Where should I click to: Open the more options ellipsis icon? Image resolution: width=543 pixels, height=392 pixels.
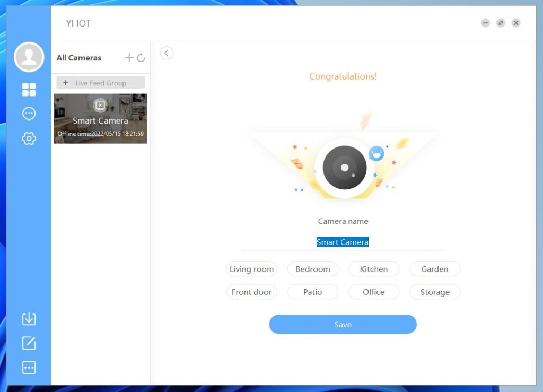click(x=29, y=368)
